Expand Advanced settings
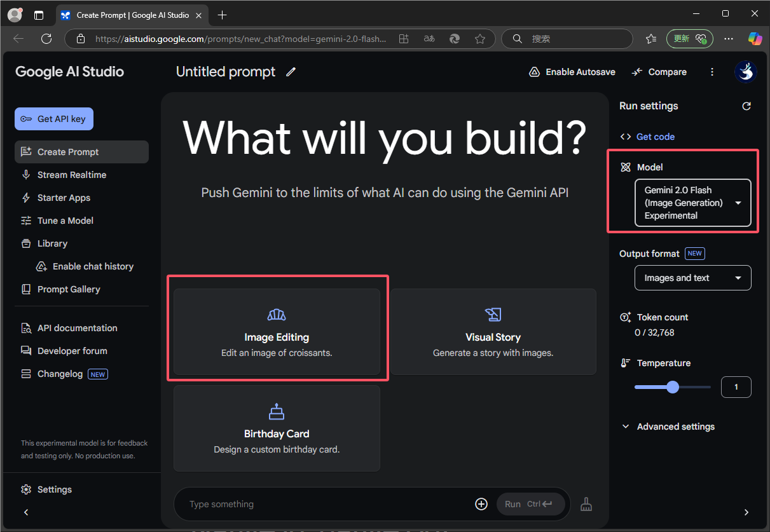770x532 pixels. (x=668, y=426)
